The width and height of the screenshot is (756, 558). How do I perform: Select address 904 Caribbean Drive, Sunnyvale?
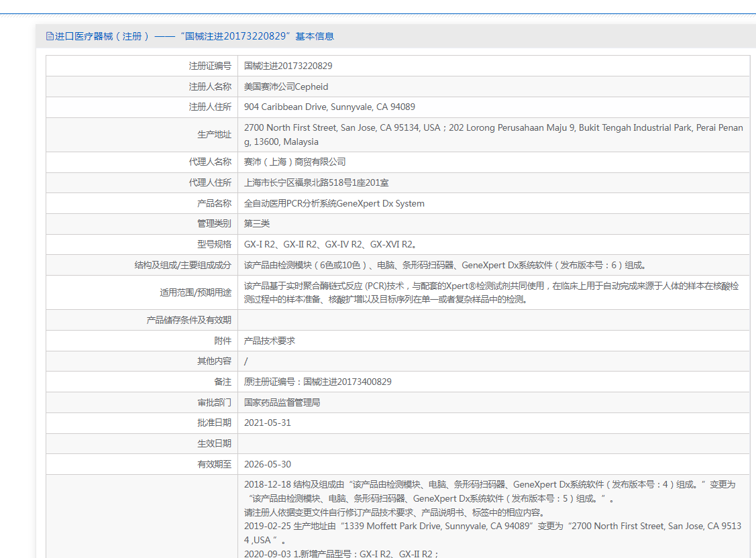click(x=329, y=107)
